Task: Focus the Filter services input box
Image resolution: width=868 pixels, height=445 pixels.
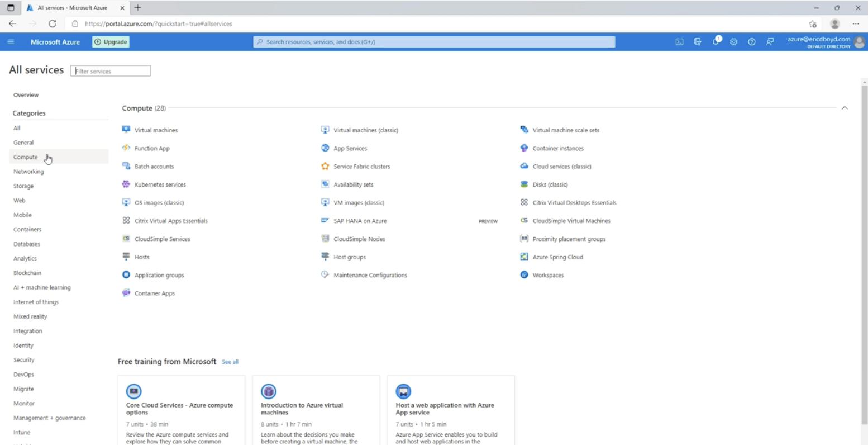Action: click(111, 71)
